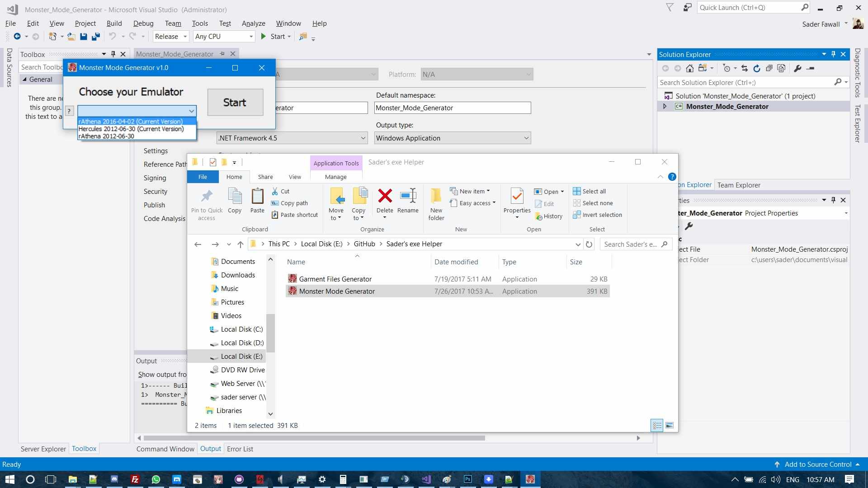This screenshot has width=868, height=488.
Task: Toggle Properties panel auto-hide pushpin
Action: [x=833, y=200]
